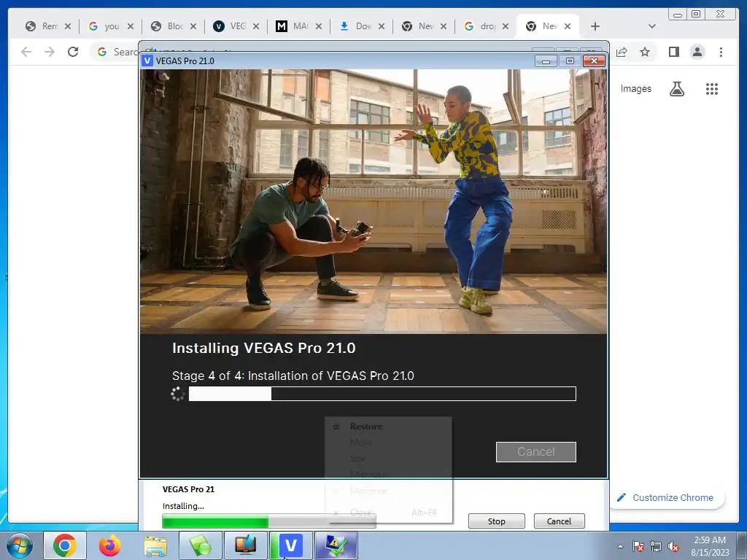Share this page from Chrome toolbar
747x560 pixels.
(x=622, y=52)
